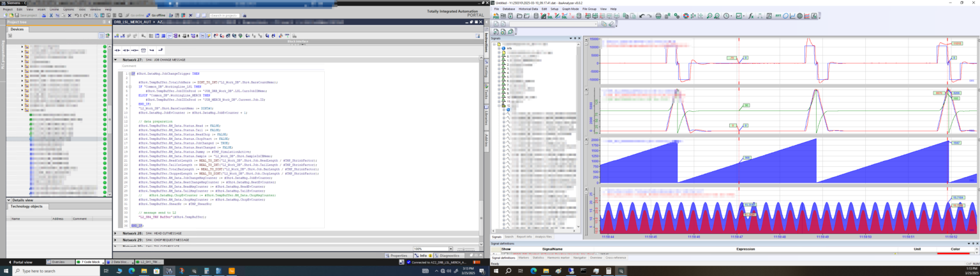The height and width of the screenshot is (276, 980).
Task: Click the Portal view button
Action: click(20, 262)
